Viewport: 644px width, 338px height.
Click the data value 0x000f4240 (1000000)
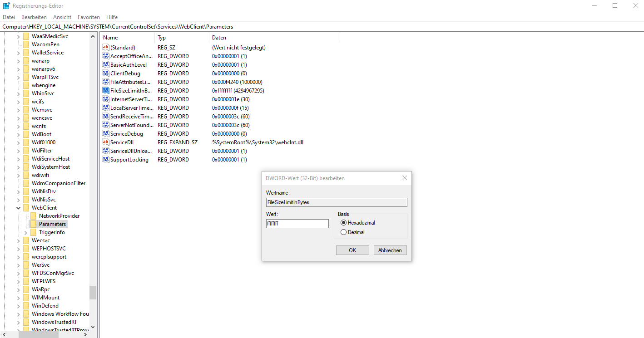coord(237,82)
